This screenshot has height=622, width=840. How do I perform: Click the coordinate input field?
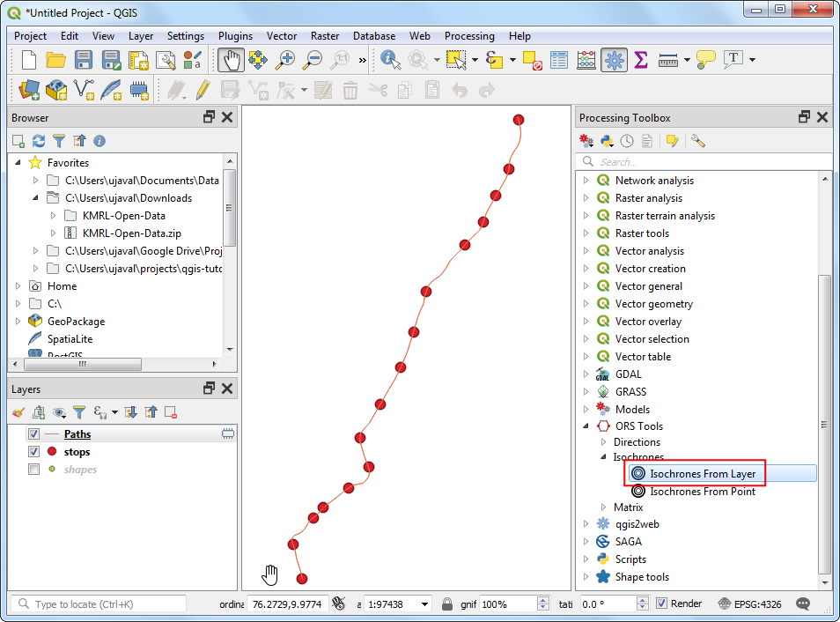[287, 604]
